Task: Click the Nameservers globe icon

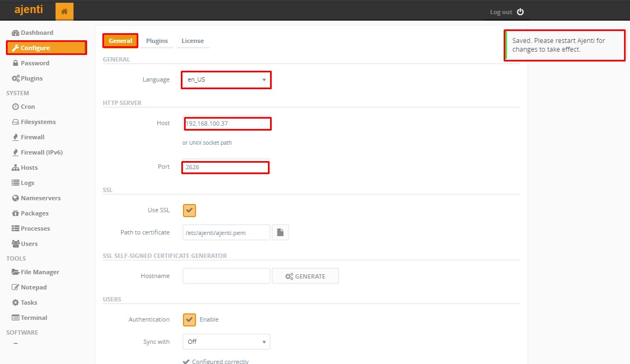Action: (x=15, y=198)
